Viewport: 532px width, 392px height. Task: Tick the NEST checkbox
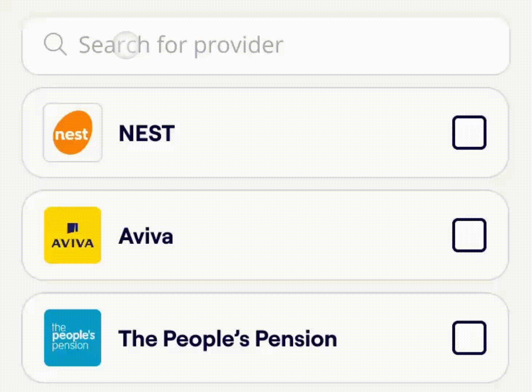tap(469, 132)
